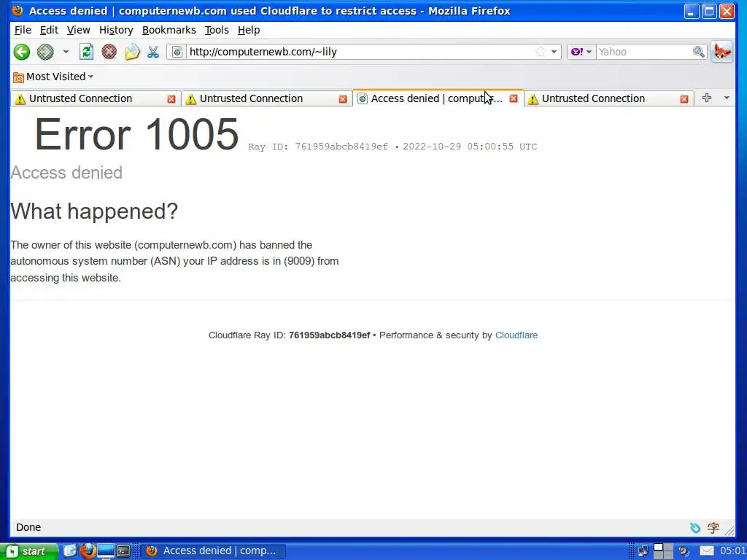Viewport: 747px width, 560px height.
Task: Click the Error 1005 heading
Action: click(x=136, y=134)
